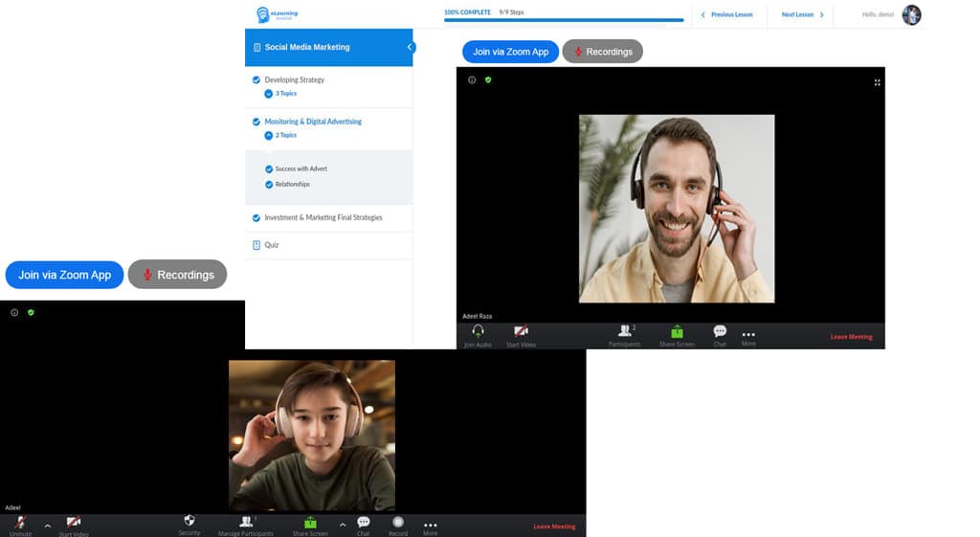980x537 pixels.
Task: Select Investment & Marketing Final Strategies lesson
Action: point(323,218)
